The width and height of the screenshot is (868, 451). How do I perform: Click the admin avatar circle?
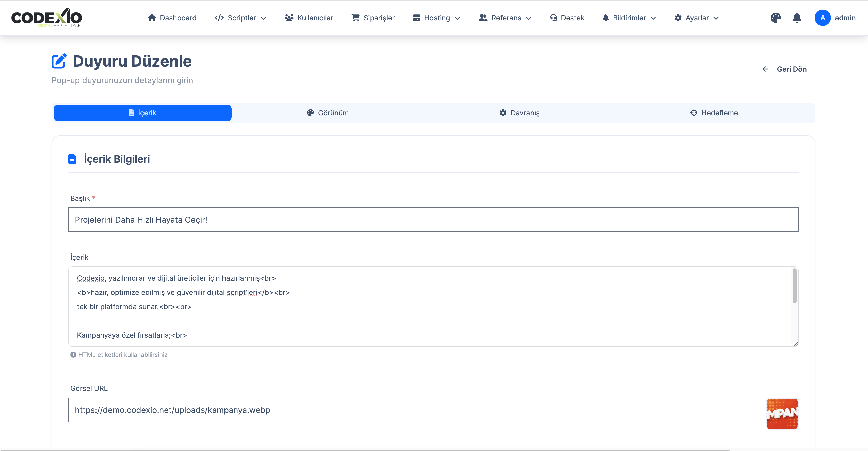[822, 18]
